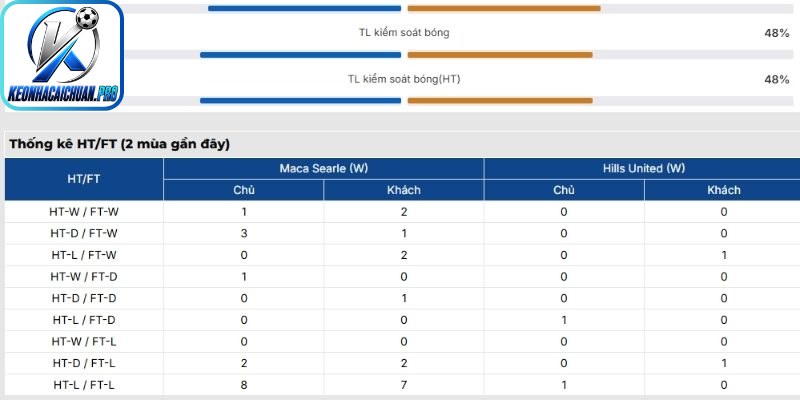
Task: Select the Maca Searle (W) column header
Action: point(323,168)
